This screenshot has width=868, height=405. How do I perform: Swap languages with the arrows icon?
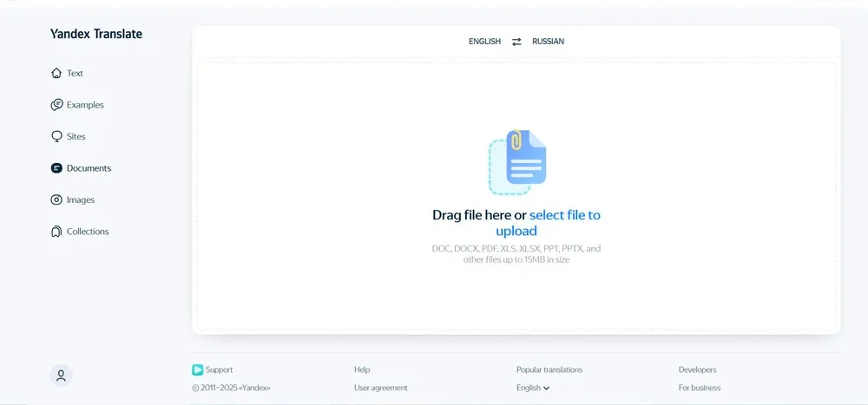coord(516,42)
